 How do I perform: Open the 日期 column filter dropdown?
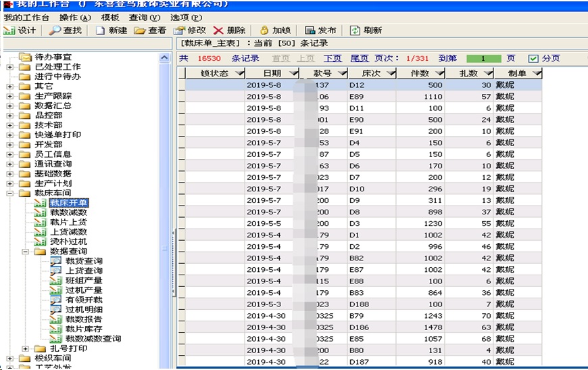[x=293, y=73]
